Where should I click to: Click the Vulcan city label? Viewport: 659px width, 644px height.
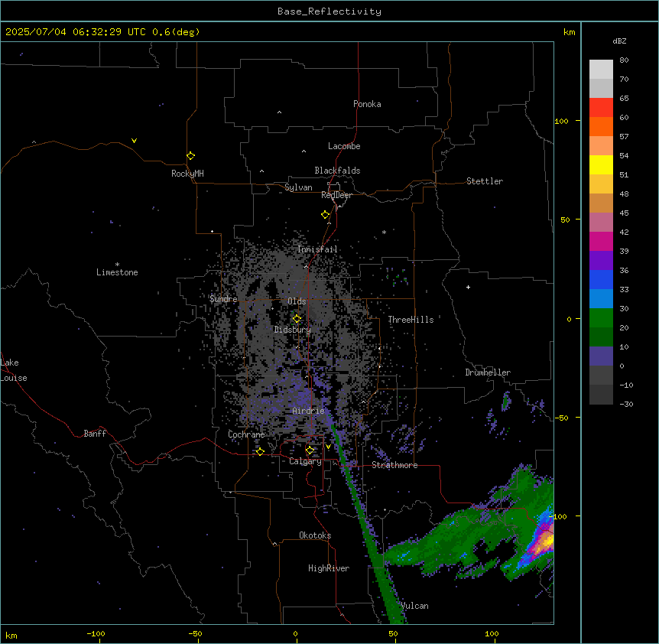pos(415,606)
